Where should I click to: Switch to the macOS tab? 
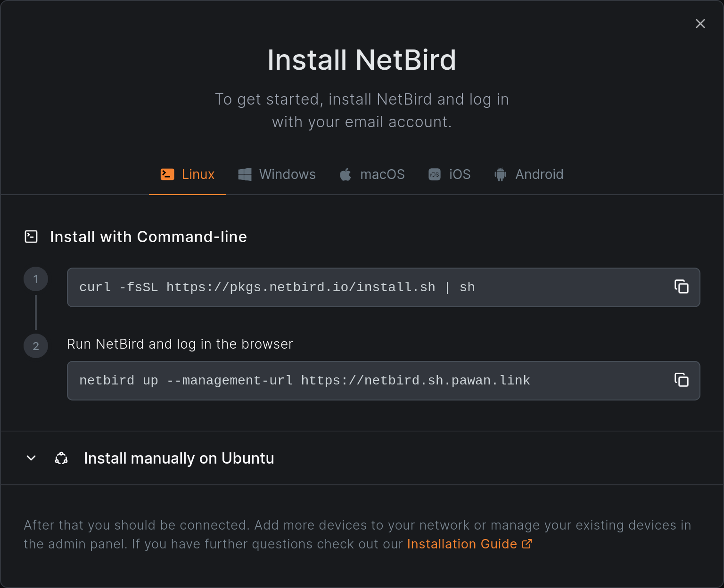coord(382,174)
